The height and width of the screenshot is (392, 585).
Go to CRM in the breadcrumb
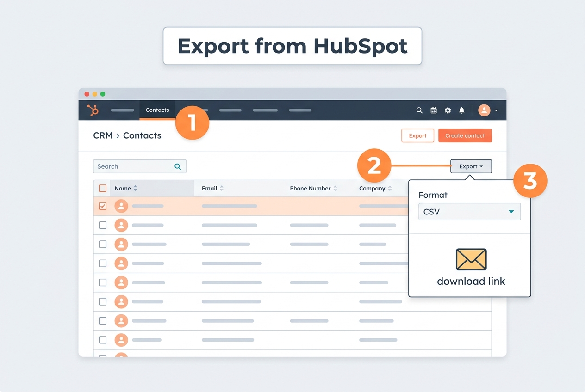[x=103, y=135]
